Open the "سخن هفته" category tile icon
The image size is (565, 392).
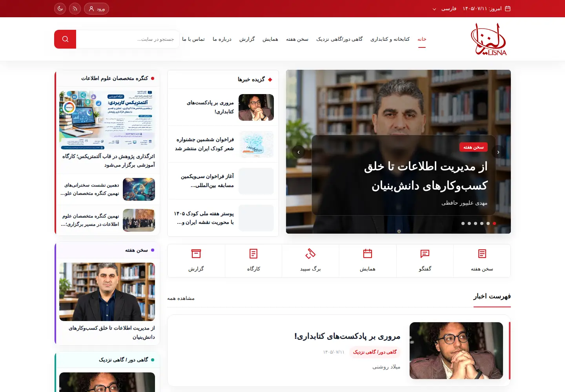tap(482, 254)
